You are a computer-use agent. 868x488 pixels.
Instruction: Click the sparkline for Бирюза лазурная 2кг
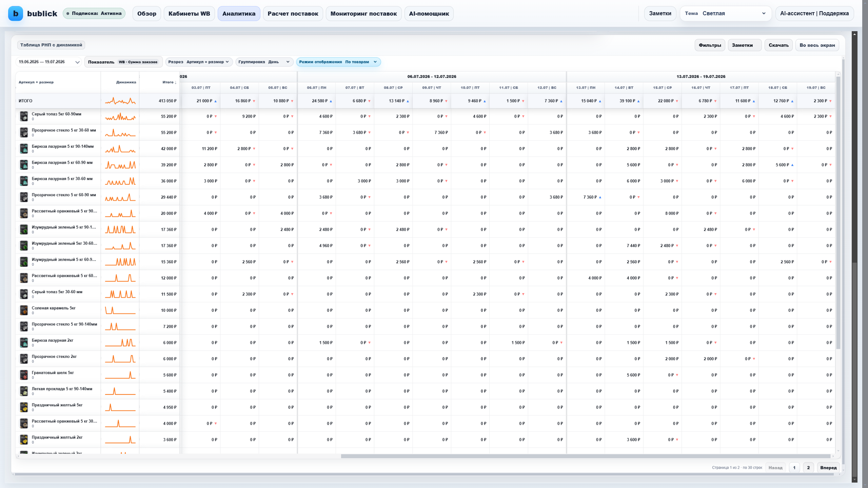120,343
